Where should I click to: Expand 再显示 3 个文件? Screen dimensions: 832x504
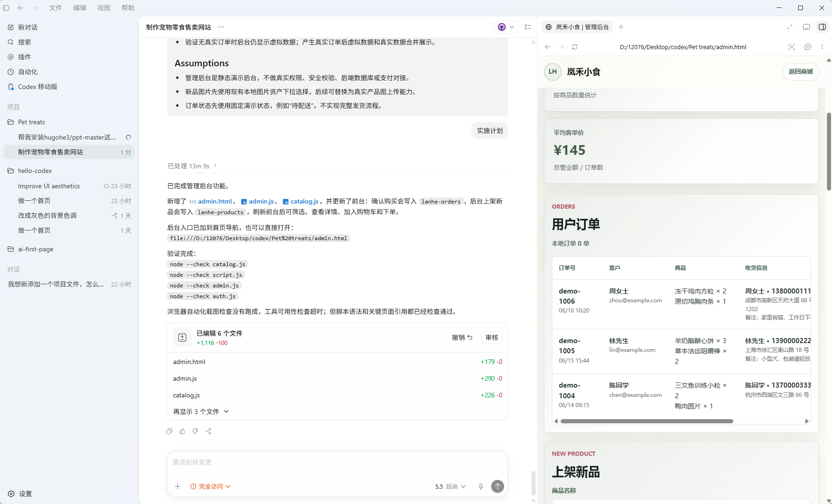201,412
